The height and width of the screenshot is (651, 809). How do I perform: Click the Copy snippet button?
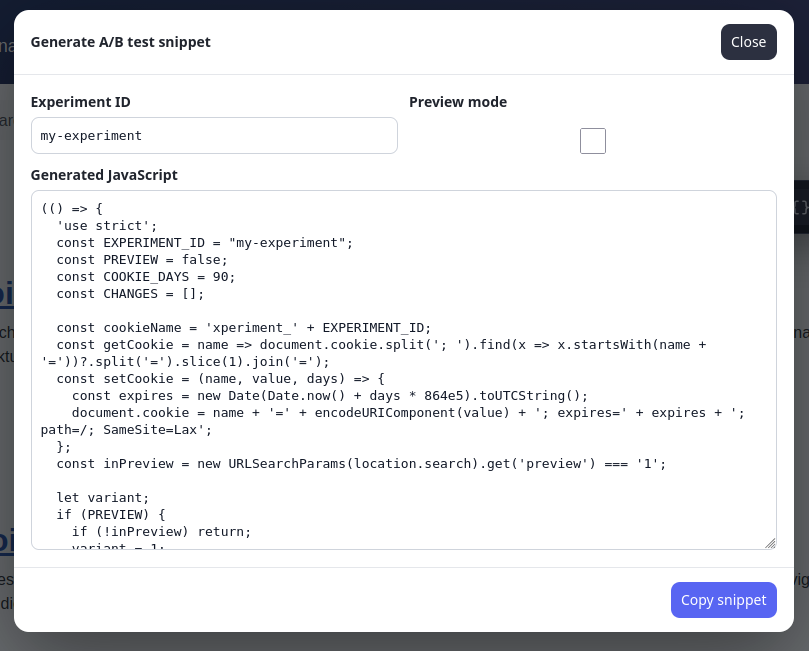(x=723, y=600)
